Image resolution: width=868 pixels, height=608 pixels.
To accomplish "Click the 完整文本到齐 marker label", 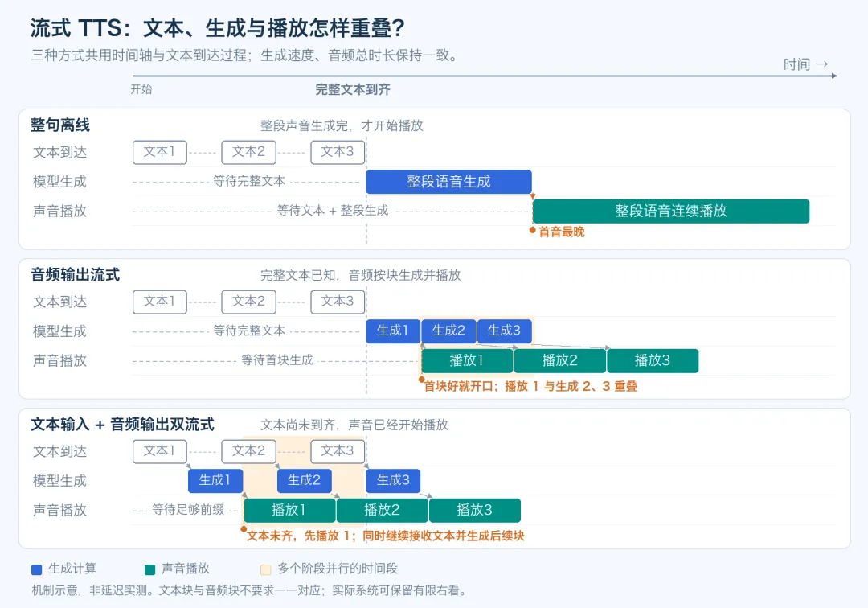I will pos(353,90).
